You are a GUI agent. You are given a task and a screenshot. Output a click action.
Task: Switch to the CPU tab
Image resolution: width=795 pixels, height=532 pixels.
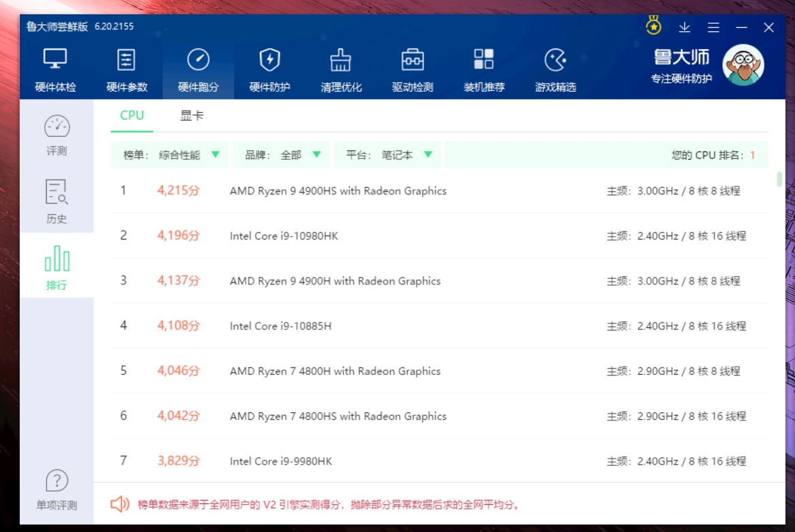[132, 116]
